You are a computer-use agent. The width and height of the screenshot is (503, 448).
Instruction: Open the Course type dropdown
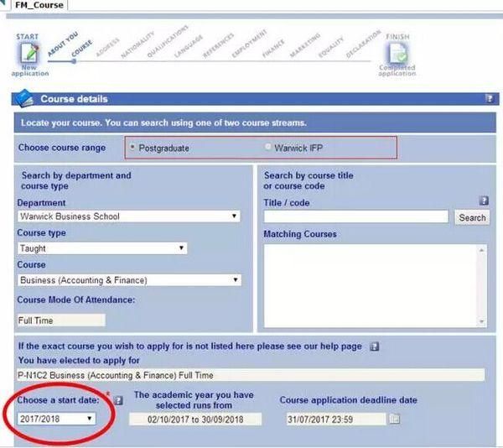[x=102, y=248]
